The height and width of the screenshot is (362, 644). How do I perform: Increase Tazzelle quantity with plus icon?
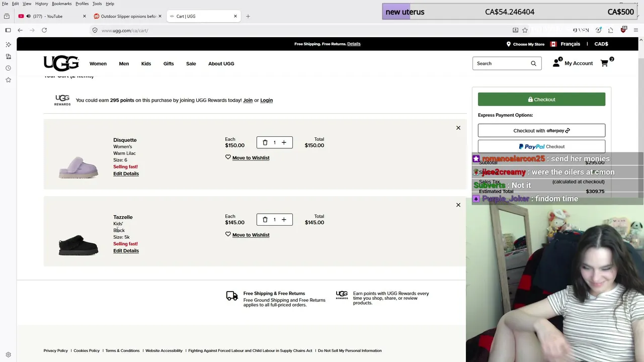click(284, 219)
